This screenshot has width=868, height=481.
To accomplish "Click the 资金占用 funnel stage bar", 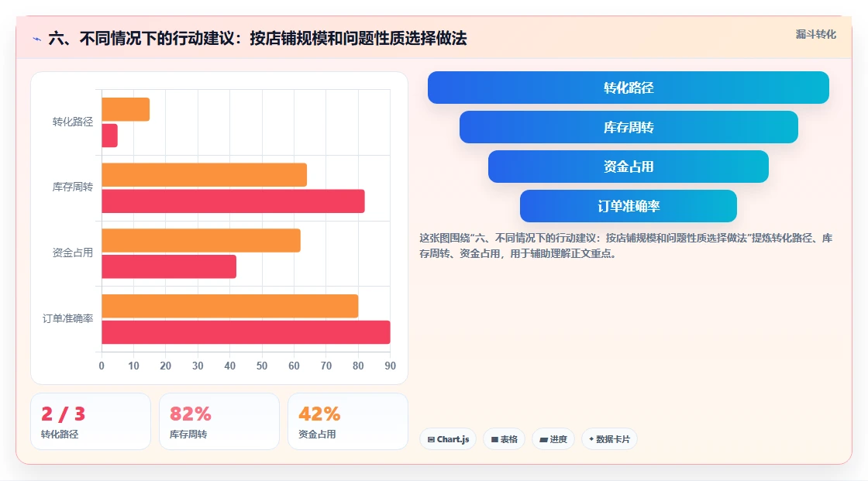I will (x=629, y=167).
